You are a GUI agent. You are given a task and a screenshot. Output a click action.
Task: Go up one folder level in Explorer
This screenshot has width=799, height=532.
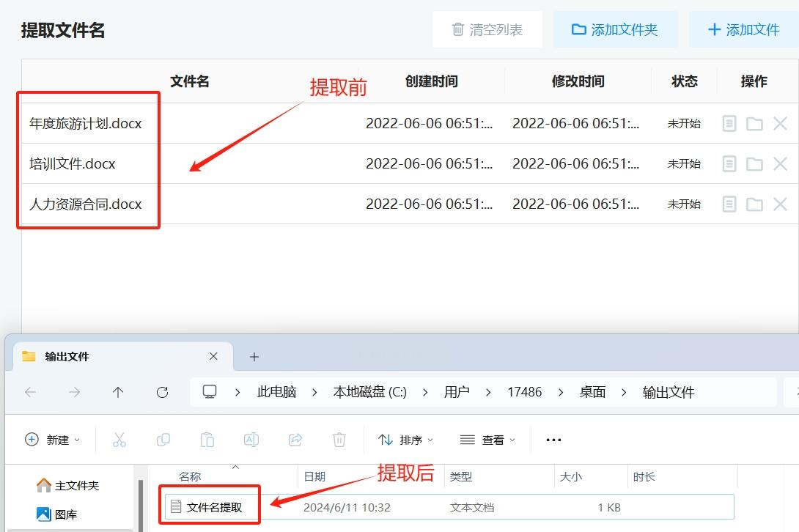pyautogui.click(x=118, y=392)
